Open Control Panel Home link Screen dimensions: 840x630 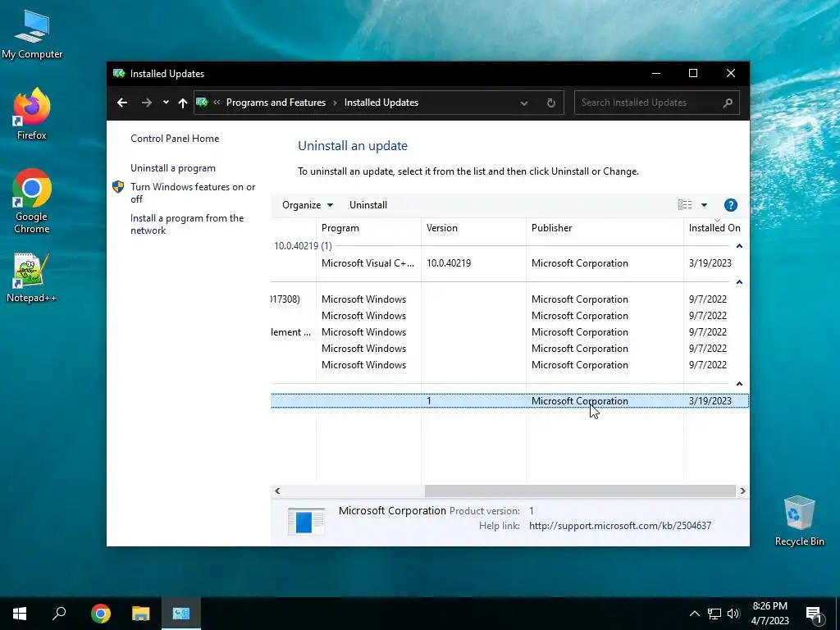175,138
